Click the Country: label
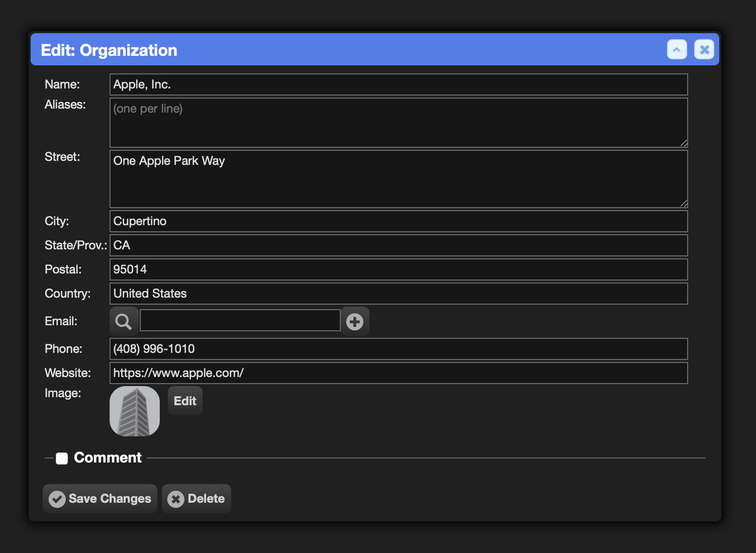756x553 pixels. (68, 294)
